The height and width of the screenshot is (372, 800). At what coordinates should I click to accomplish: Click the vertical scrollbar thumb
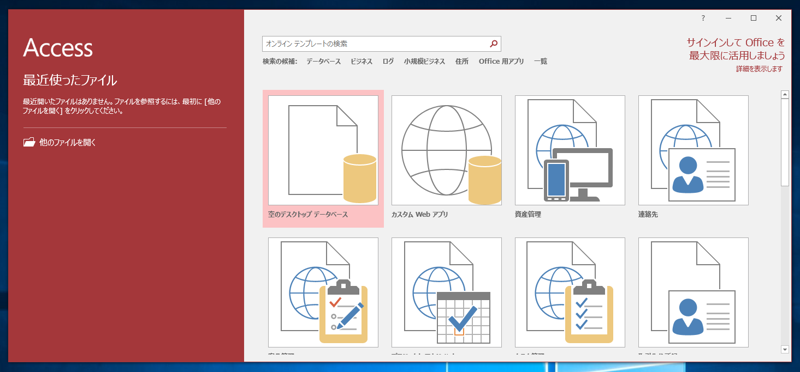click(785, 142)
